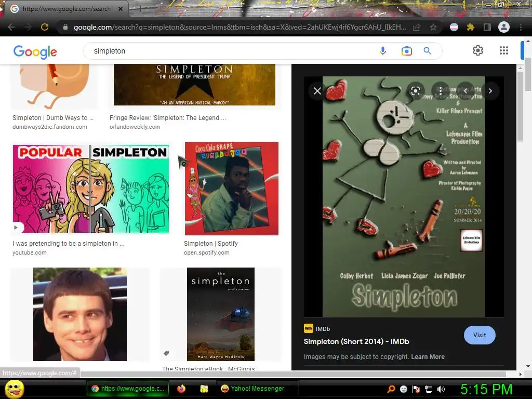Switch to Yahoo! Messenger taskbar button

257,389
